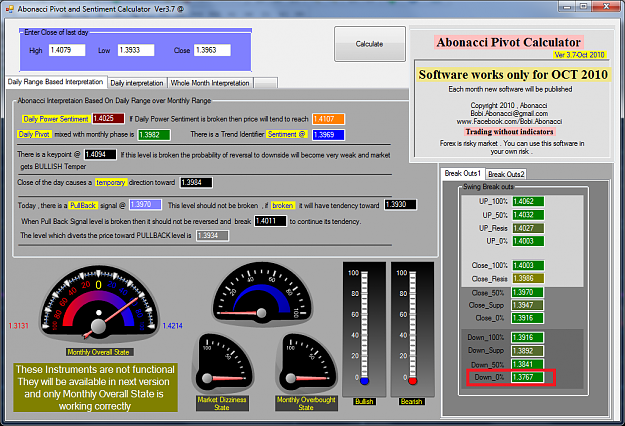This screenshot has width=625, height=426.
Task: Click the app icon in the title bar
Action: point(10,8)
